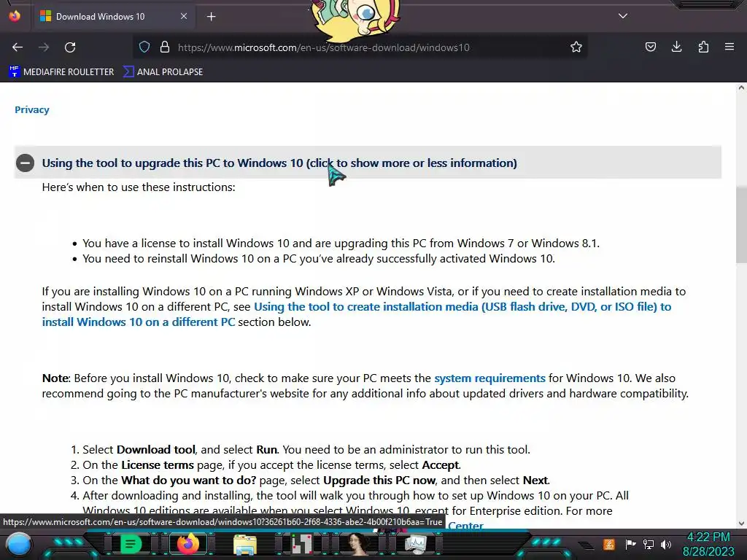The image size is (747, 560).
Task: Click the 'Here's when to use these instructions:' text
Action: point(139,187)
